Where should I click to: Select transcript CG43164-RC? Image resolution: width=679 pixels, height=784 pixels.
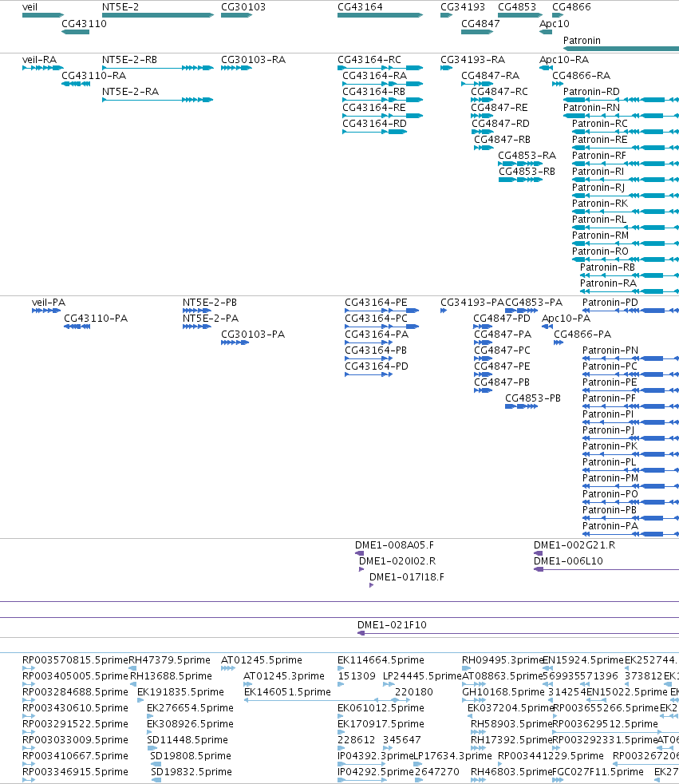369,60
